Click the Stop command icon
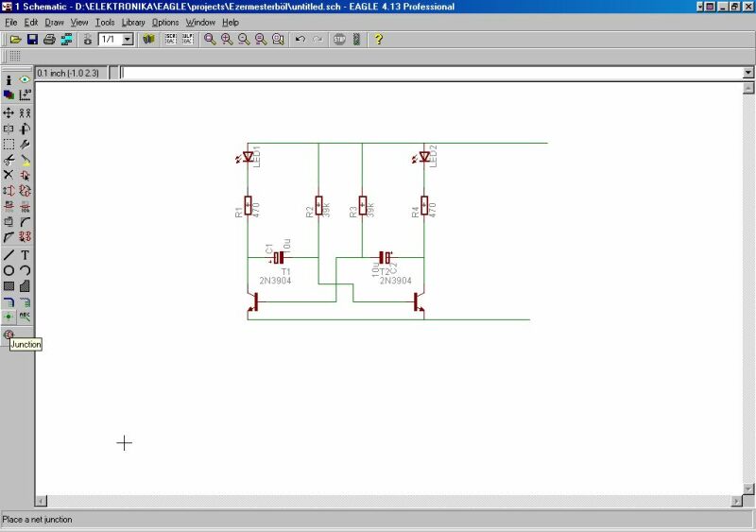Viewport: 756px width, 532px height. pyautogui.click(x=338, y=40)
